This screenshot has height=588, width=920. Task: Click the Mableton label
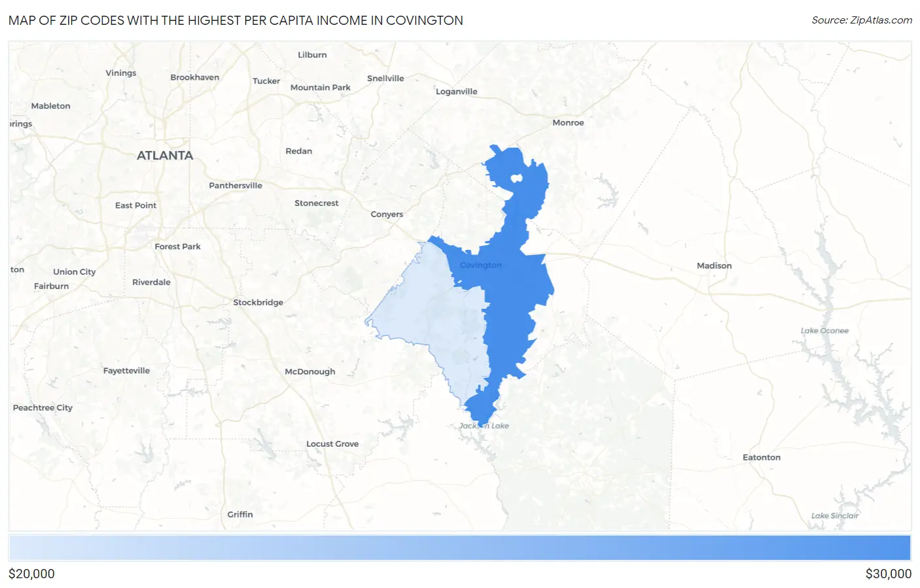[51, 106]
